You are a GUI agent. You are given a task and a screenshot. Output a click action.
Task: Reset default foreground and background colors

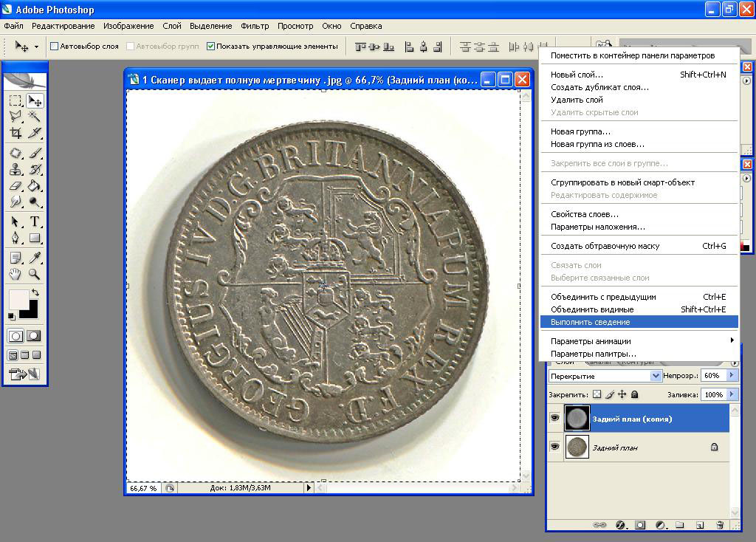12,317
